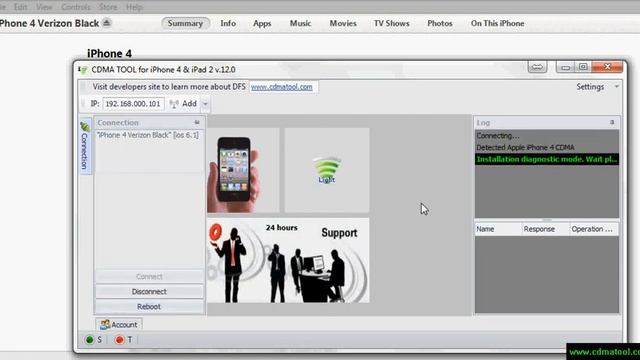Close the CDMA Tool window
Screen dimensions: 640x360
tap(607, 67)
